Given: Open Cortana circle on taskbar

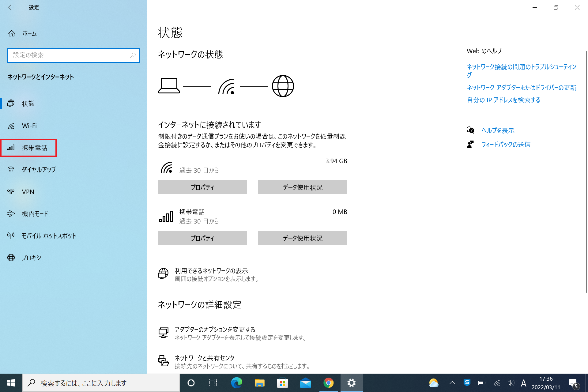Looking at the screenshot, I should [191, 383].
